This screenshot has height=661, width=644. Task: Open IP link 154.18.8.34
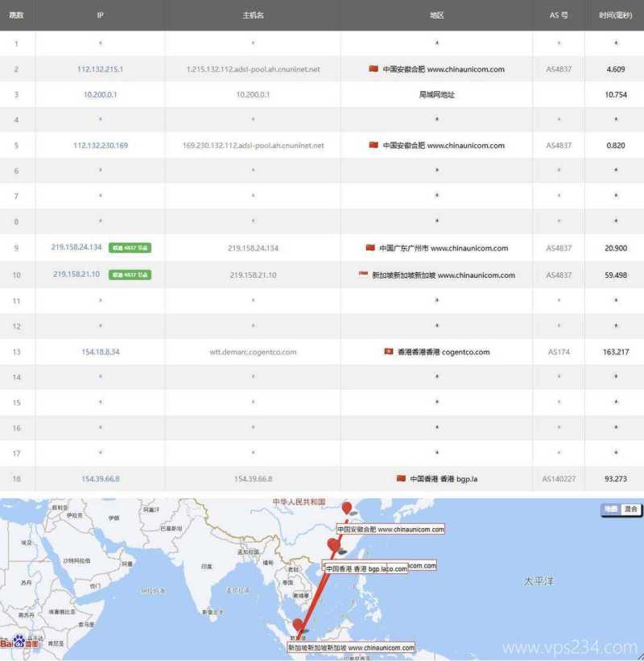100,352
